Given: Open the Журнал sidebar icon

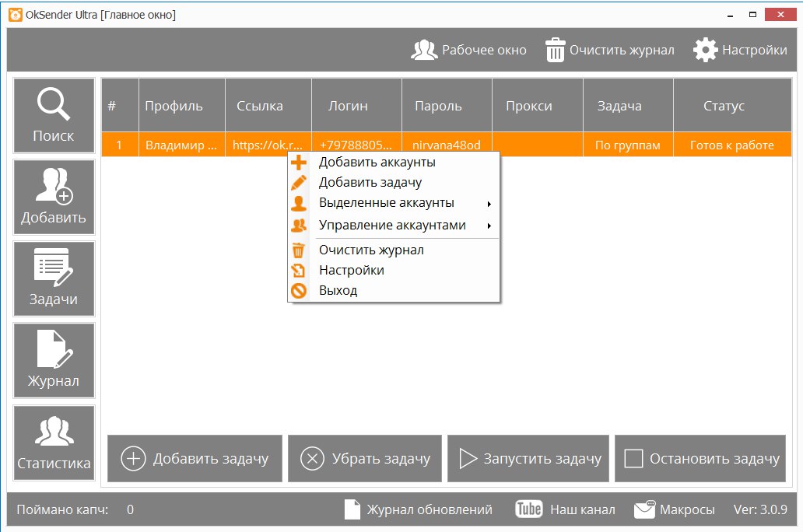Looking at the screenshot, I should (x=54, y=360).
